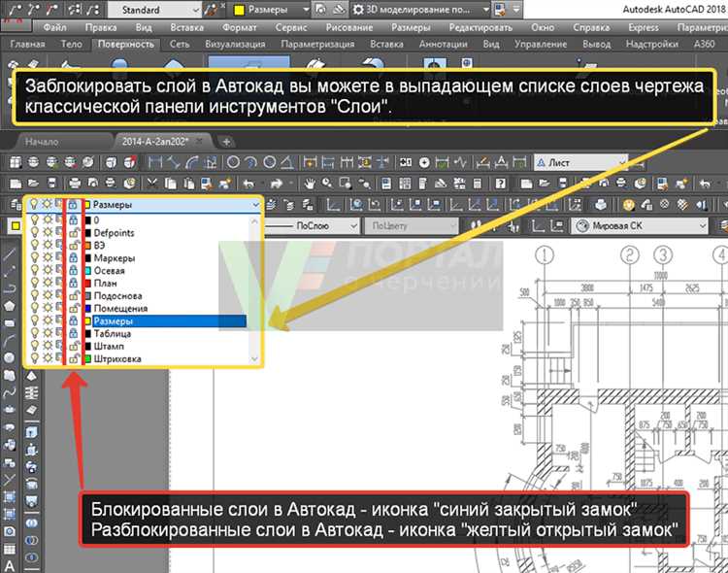The height and width of the screenshot is (573, 728).
Task: Click the Save diskette icon
Action: click(51, 184)
